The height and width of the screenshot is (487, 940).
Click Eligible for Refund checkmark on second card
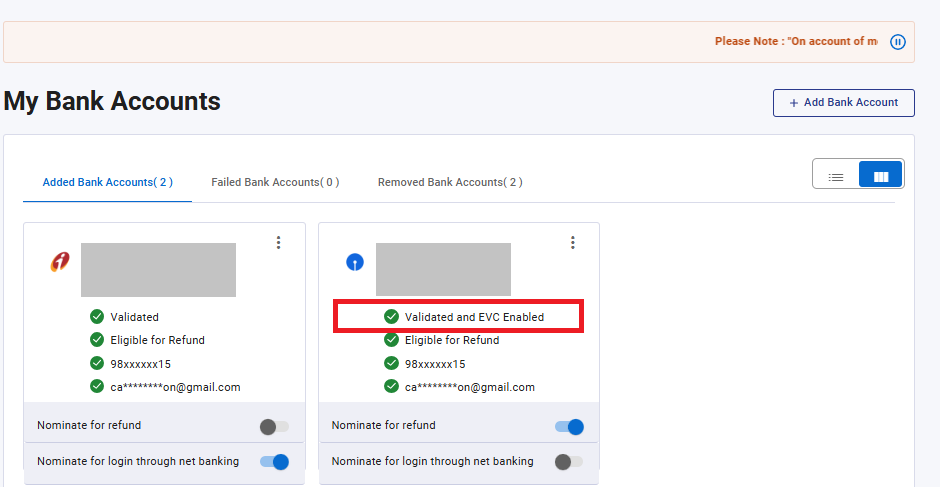(391, 340)
